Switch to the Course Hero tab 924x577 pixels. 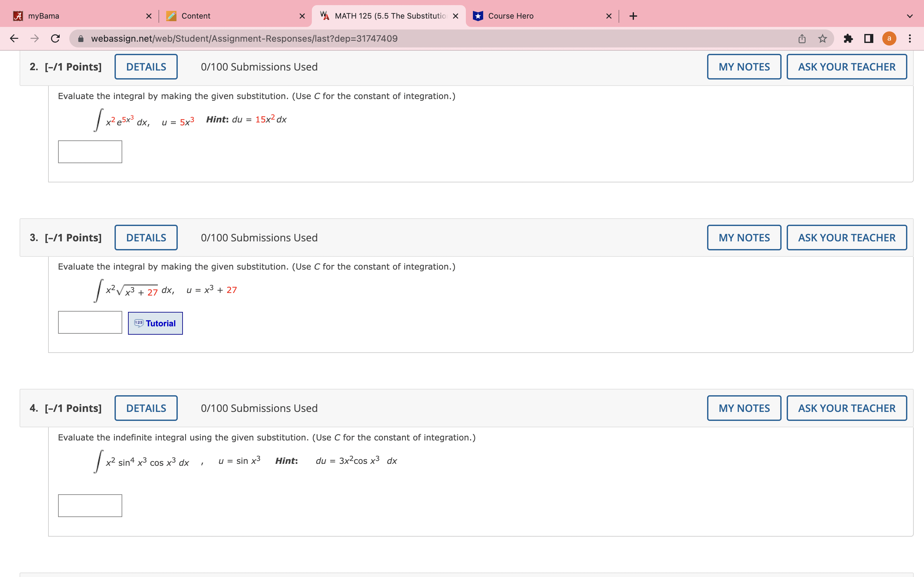click(x=535, y=16)
